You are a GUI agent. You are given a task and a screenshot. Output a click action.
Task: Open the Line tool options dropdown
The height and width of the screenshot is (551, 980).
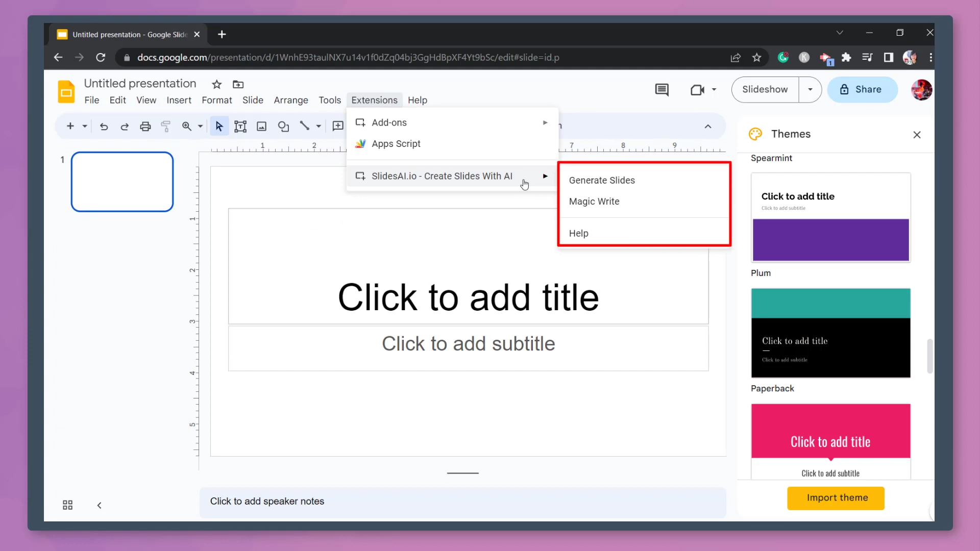[x=317, y=126]
